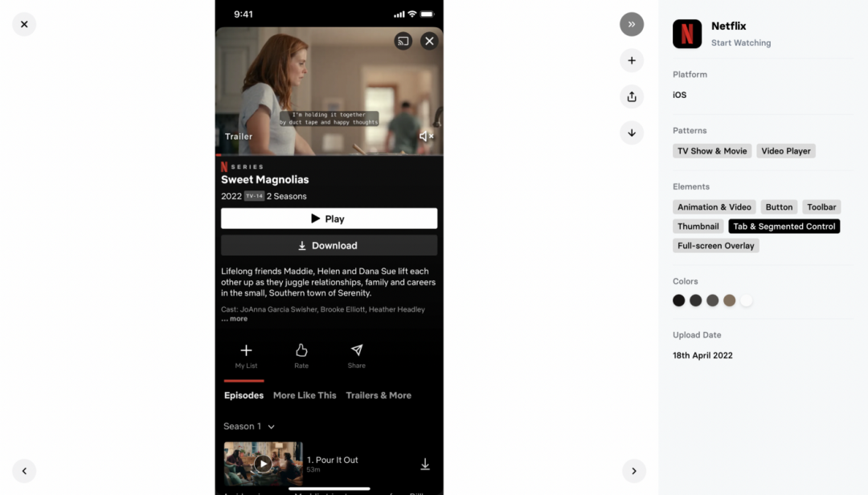
Task: Click the '18th April 2022' upload date
Action: pyautogui.click(x=702, y=355)
